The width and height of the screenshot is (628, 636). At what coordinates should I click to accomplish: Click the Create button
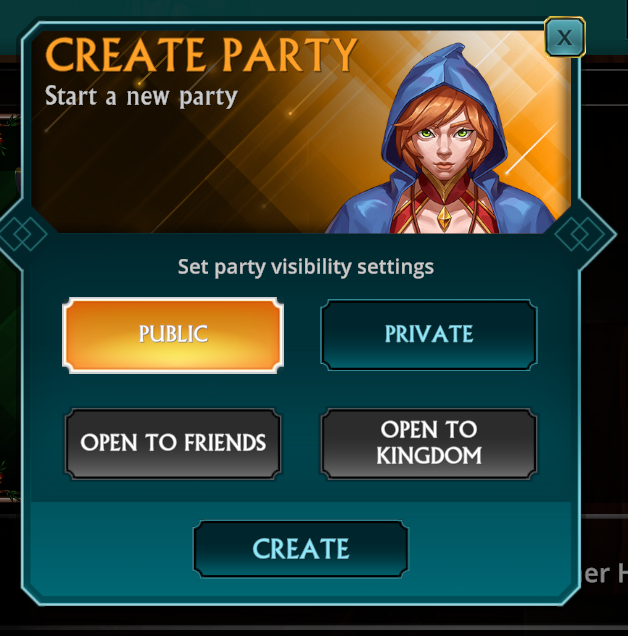(301, 549)
